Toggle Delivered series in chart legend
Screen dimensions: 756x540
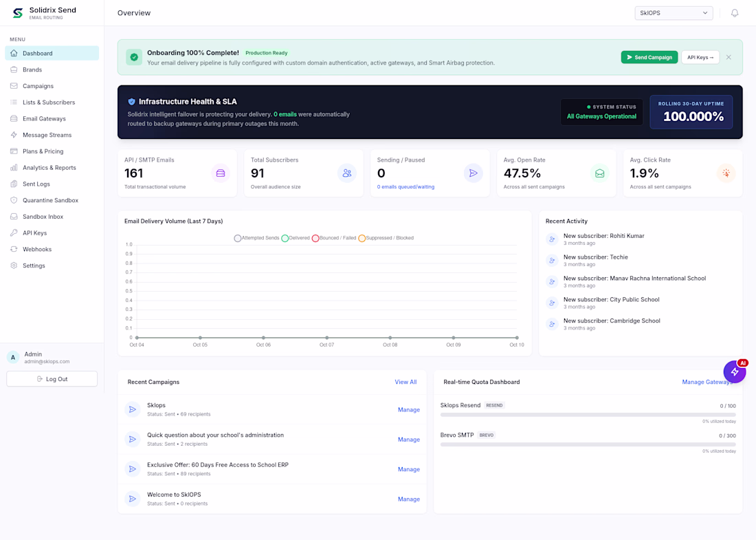296,238
